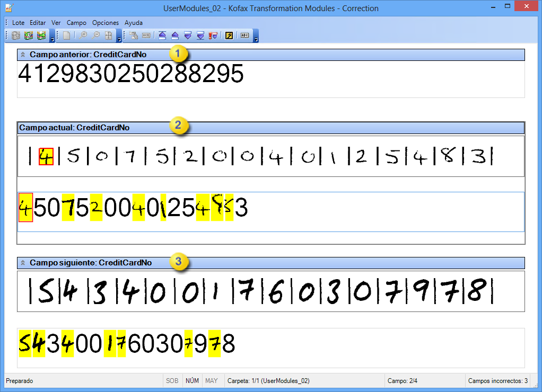Toggle the NÚM indicator in status bar
The width and height of the screenshot is (542, 392).
[x=191, y=380]
